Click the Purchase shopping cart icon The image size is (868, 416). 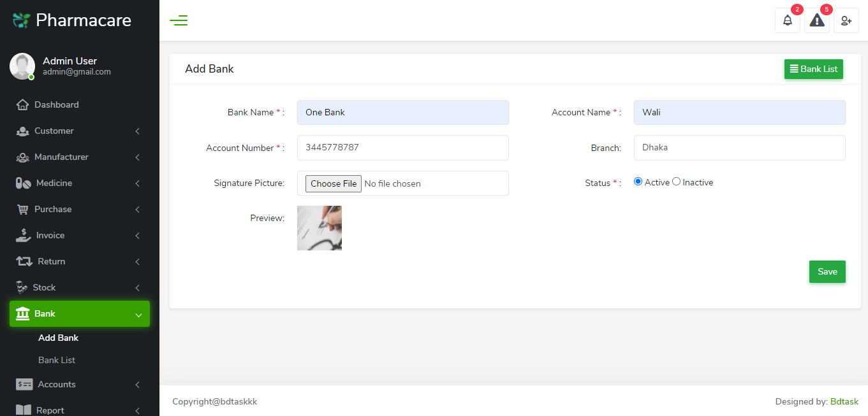tap(23, 209)
